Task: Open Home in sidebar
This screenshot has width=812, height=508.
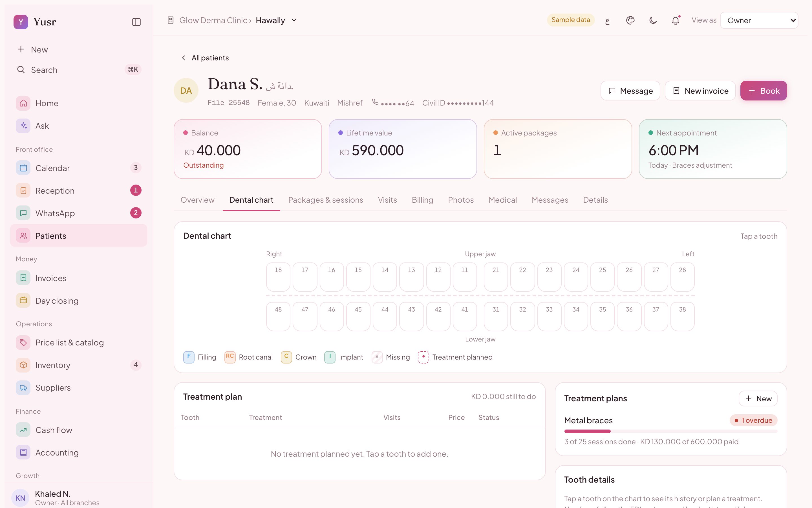Action: 78,103
